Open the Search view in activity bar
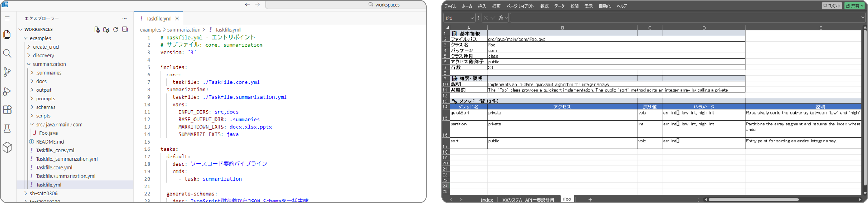 (x=7, y=54)
